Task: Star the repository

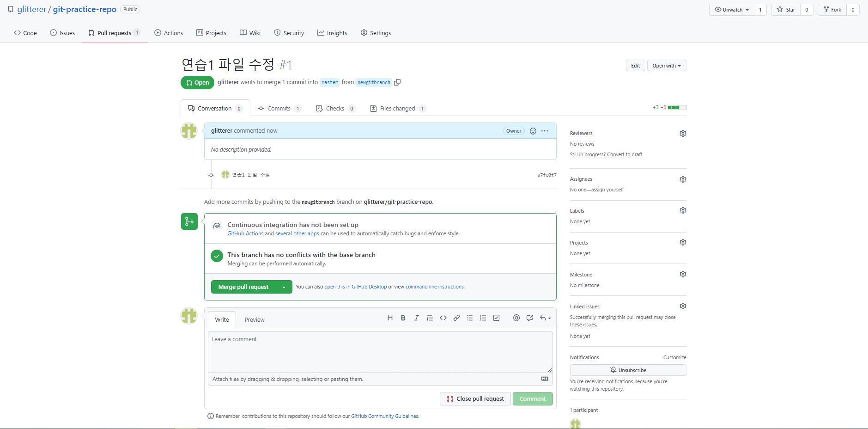Action: (x=786, y=10)
